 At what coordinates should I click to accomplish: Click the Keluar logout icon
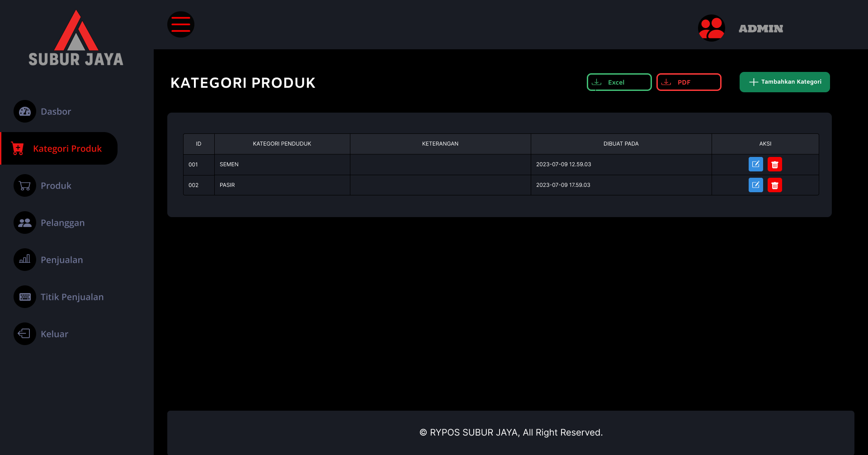[24, 334]
